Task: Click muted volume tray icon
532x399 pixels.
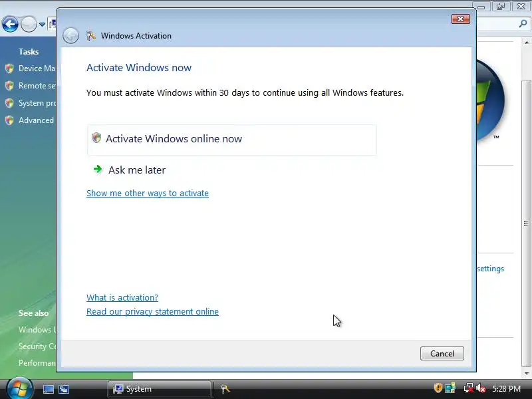Action: click(x=481, y=388)
